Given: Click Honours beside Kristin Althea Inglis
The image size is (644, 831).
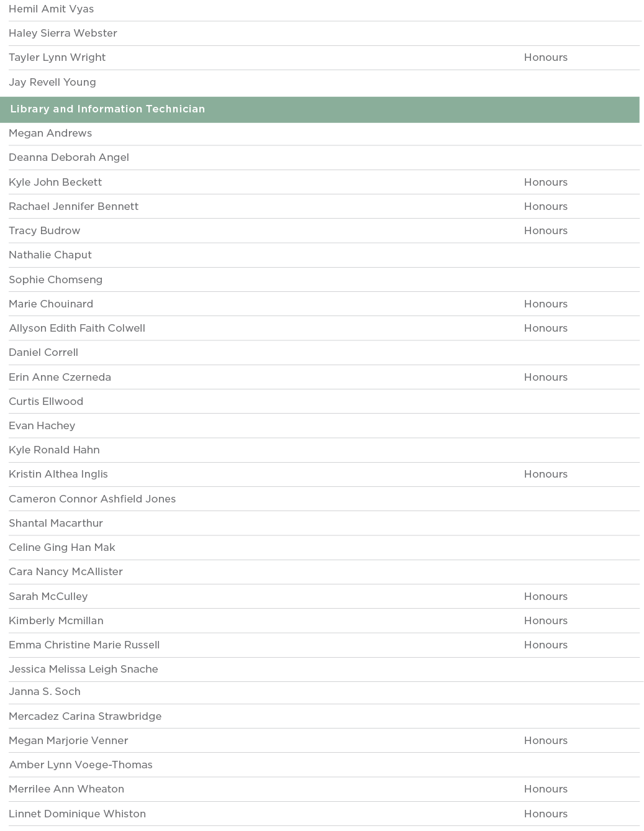Looking at the screenshot, I should coord(545,475).
